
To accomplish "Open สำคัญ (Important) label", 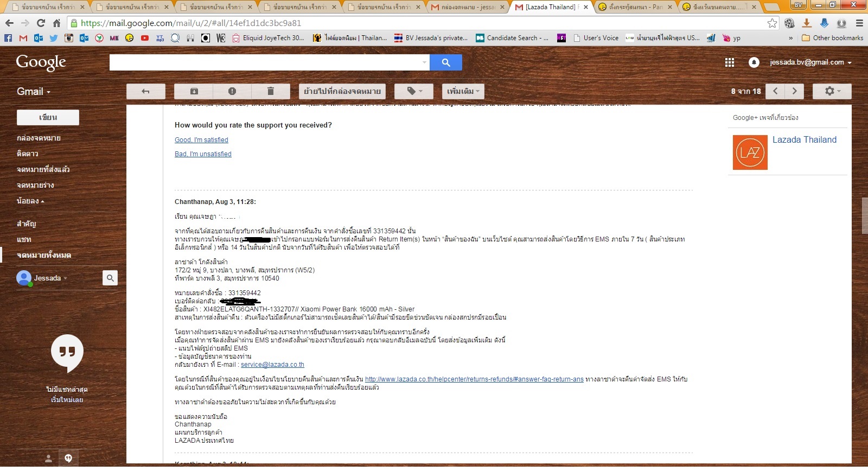I will pyautogui.click(x=26, y=224).
